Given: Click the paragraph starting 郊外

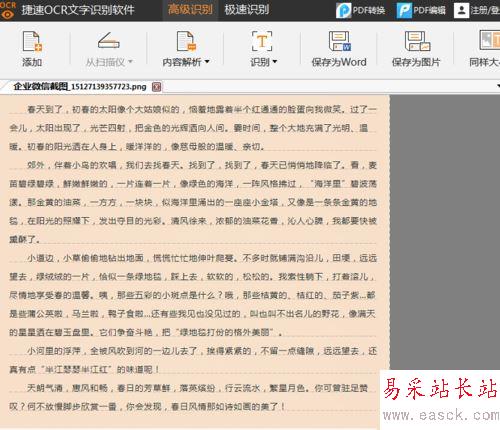Looking at the screenshot, I should click(193, 202).
